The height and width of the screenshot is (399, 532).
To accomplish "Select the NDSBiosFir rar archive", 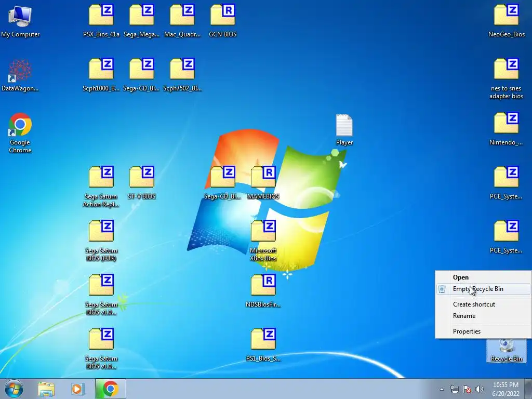I will 263,291.
